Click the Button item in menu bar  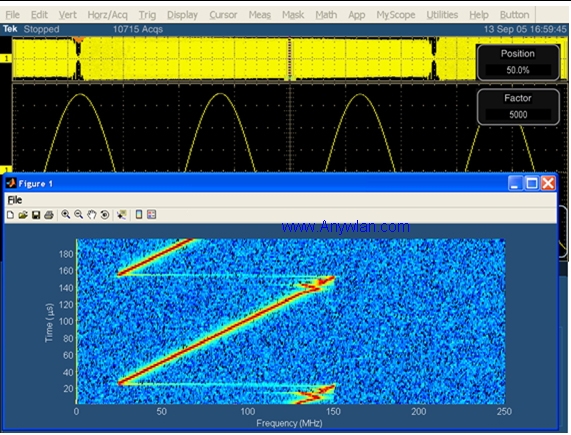point(514,15)
